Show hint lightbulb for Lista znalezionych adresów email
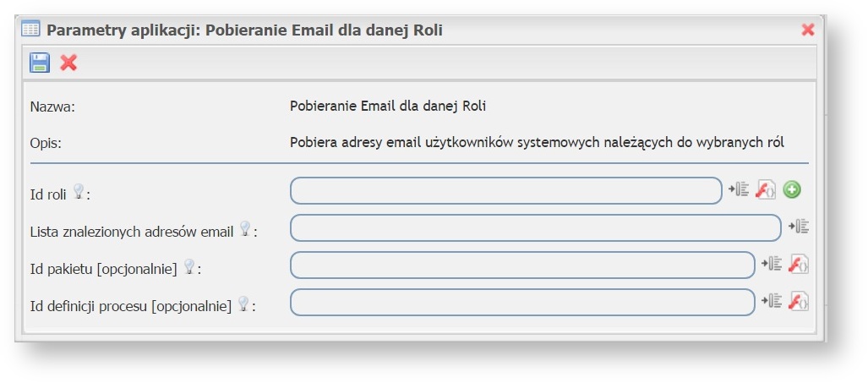The width and height of the screenshot is (868, 383). (x=245, y=228)
